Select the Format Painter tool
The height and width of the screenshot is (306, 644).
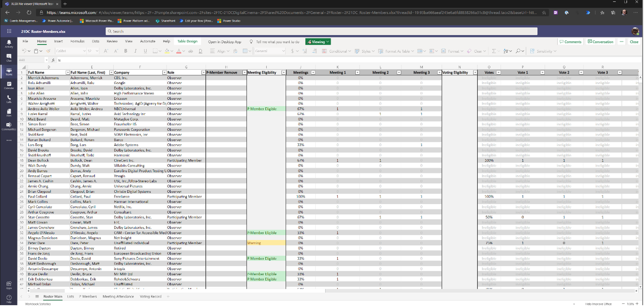coord(48,51)
